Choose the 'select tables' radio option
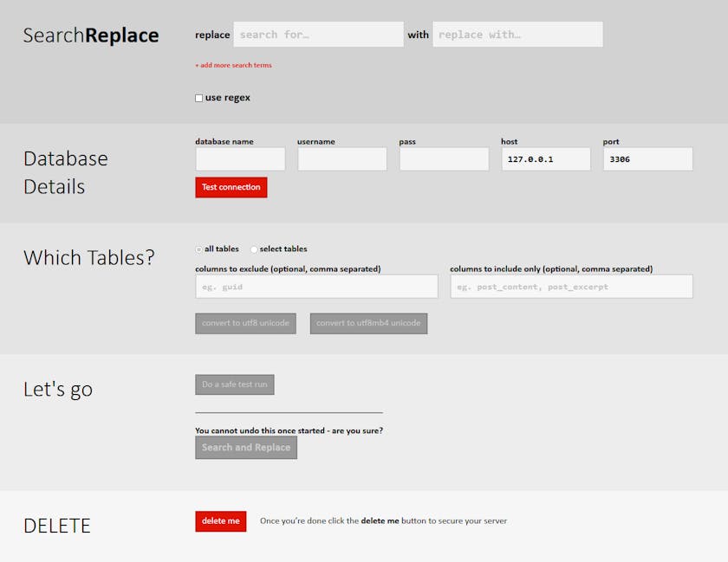The width and height of the screenshot is (728, 562). [x=255, y=249]
